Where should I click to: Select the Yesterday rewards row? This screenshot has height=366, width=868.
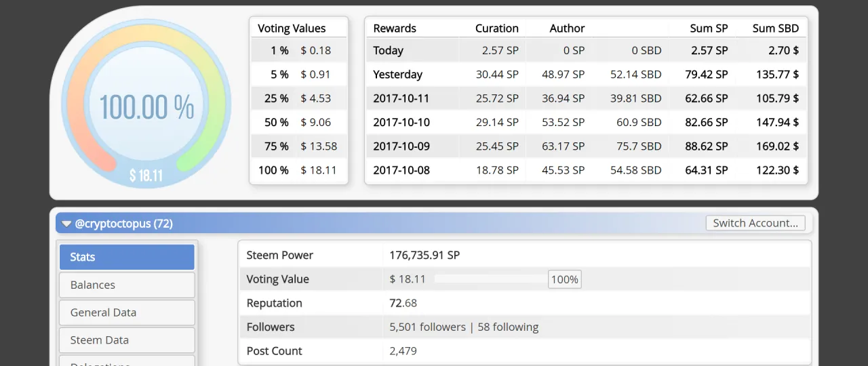(586, 75)
